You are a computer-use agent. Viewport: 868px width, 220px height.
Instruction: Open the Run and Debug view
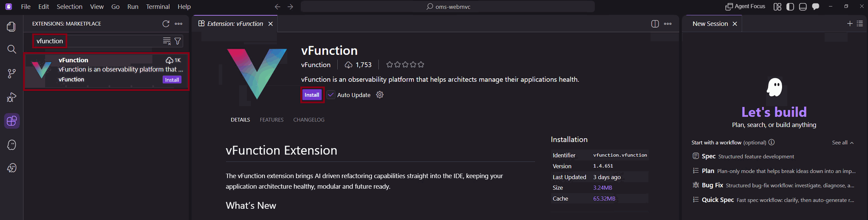pyautogui.click(x=12, y=97)
